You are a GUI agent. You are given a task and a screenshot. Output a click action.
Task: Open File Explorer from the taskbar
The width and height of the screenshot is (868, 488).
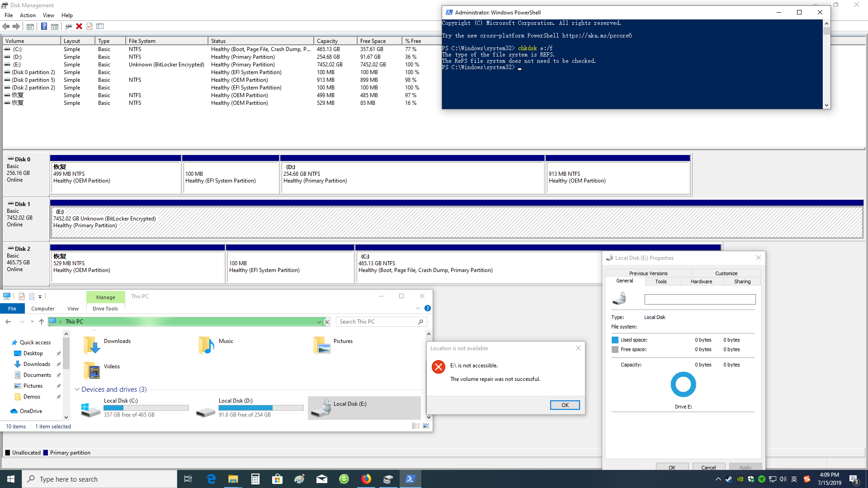233,479
